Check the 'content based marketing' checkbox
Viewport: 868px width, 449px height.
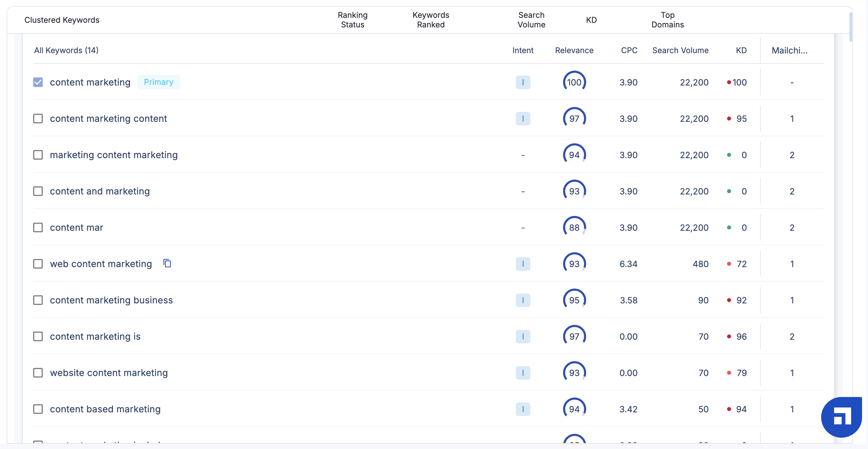(x=38, y=410)
